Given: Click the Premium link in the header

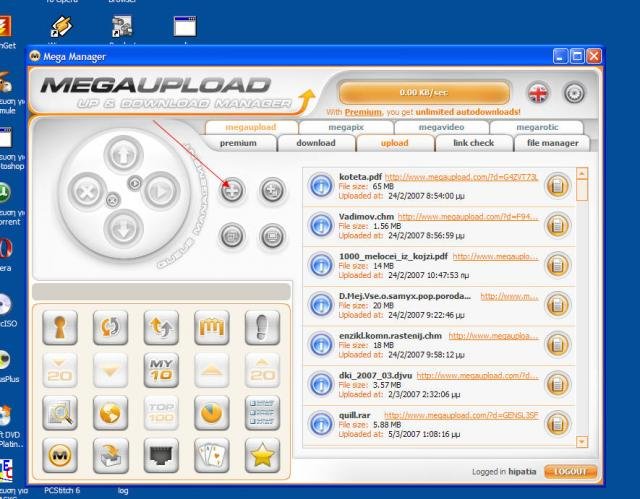Looking at the screenshot, I should 363,112.
